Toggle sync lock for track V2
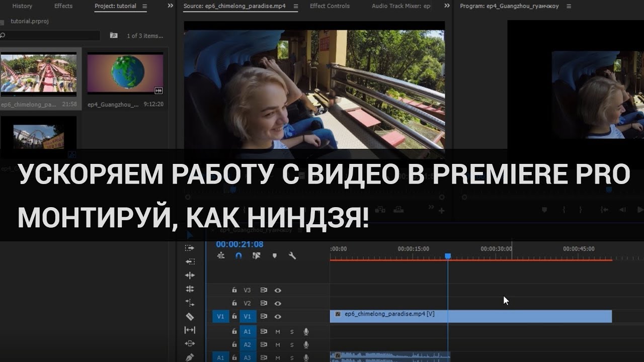The image size is (644, 362). [x=263, y=303]
